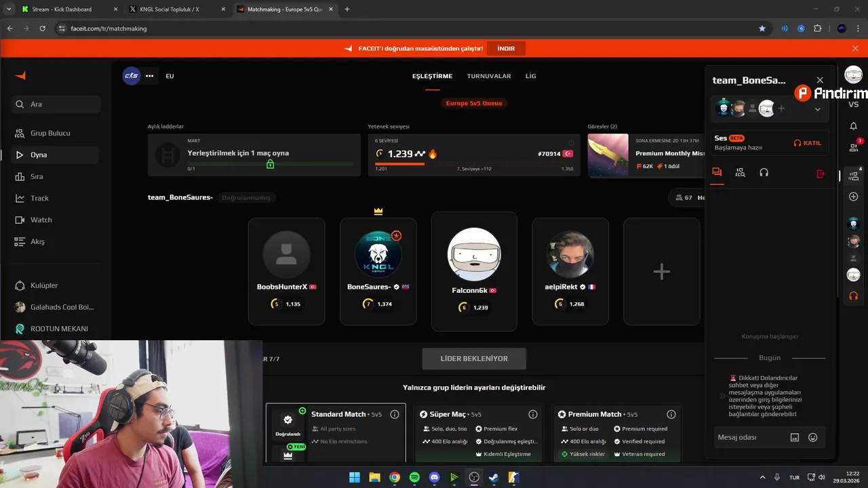Click the Oyna menu item
This screenshot has width=868, height=488.
point(56,155)
